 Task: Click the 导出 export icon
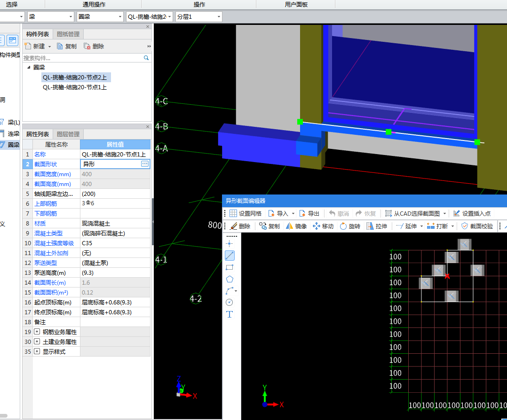pyautogui.click(x=302, y=214)
